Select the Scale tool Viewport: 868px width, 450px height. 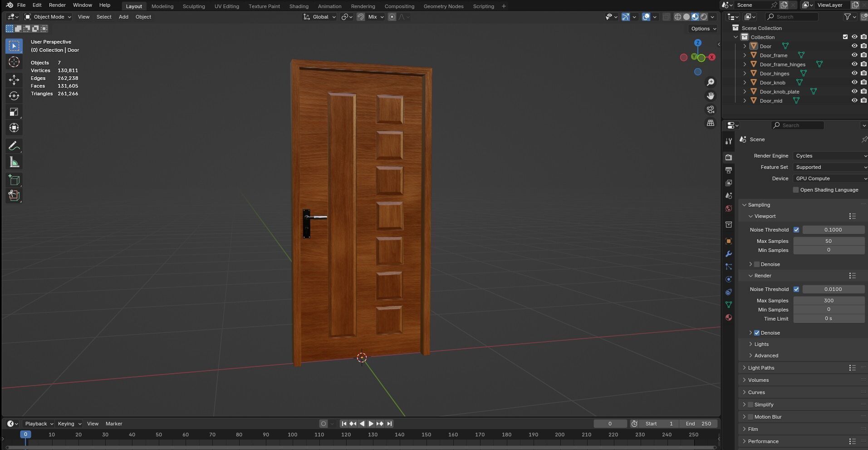point(14,112)
